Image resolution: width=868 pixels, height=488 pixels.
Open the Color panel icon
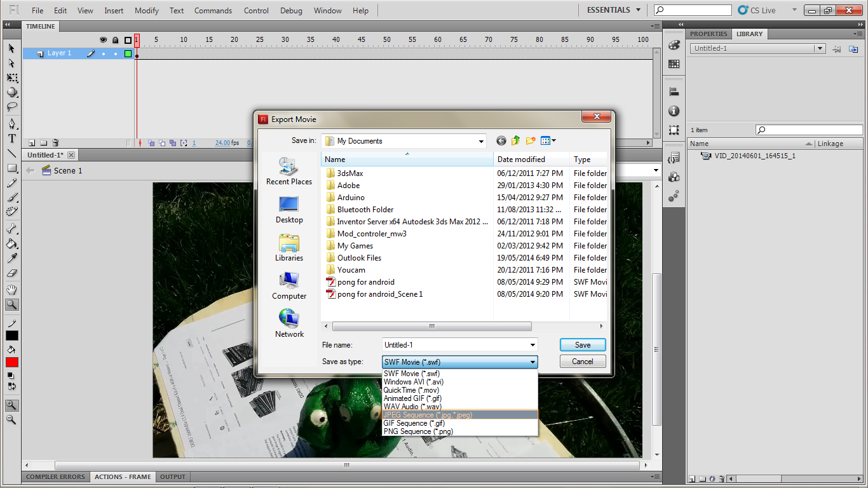click(674, 46)
